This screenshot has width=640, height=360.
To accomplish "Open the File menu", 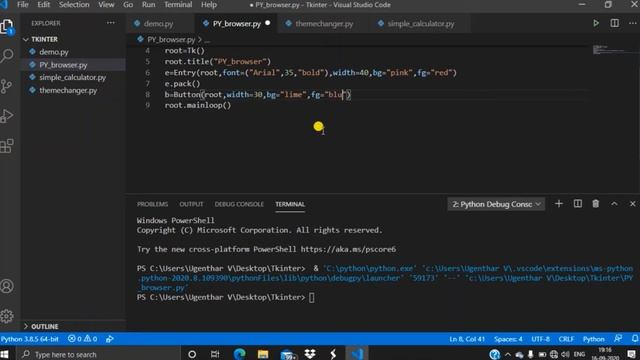I will click(x=22, y=5).
